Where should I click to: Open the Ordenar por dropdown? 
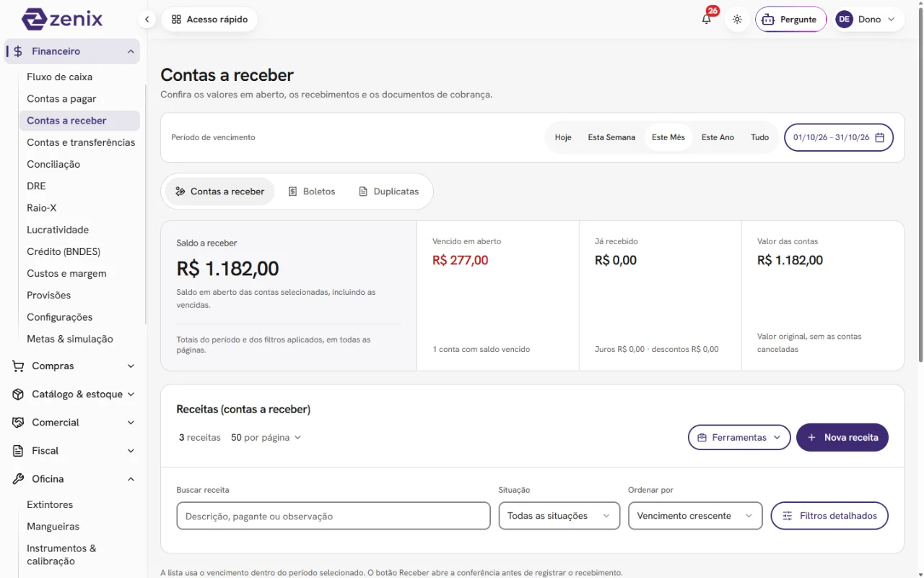click(695, 516)
